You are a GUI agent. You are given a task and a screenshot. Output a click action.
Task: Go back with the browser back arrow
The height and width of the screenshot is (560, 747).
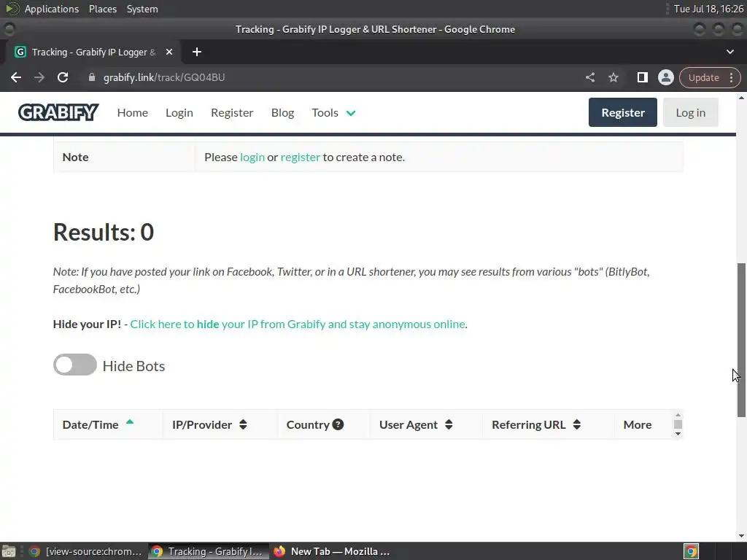point(16,77)
